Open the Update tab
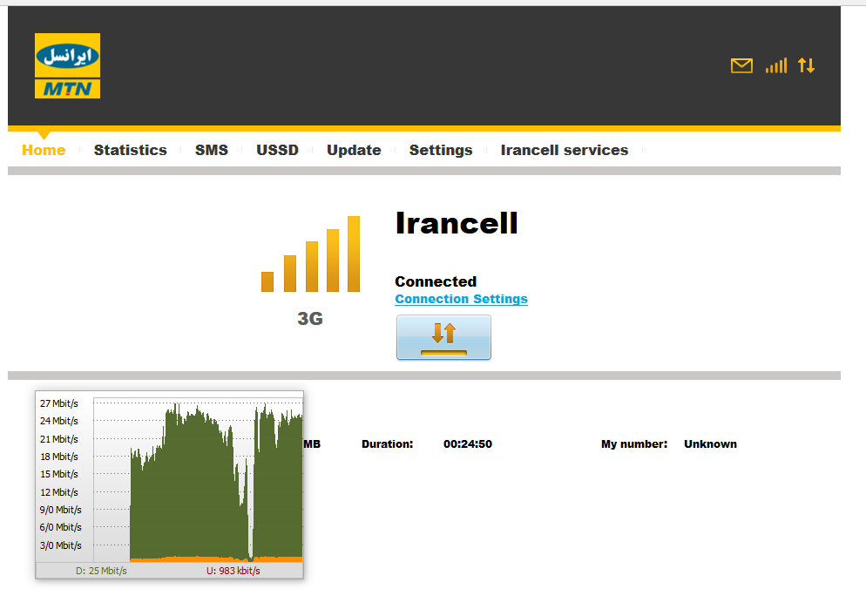The height and width of the screenshot is (616, 866). [x=354, y=150]
